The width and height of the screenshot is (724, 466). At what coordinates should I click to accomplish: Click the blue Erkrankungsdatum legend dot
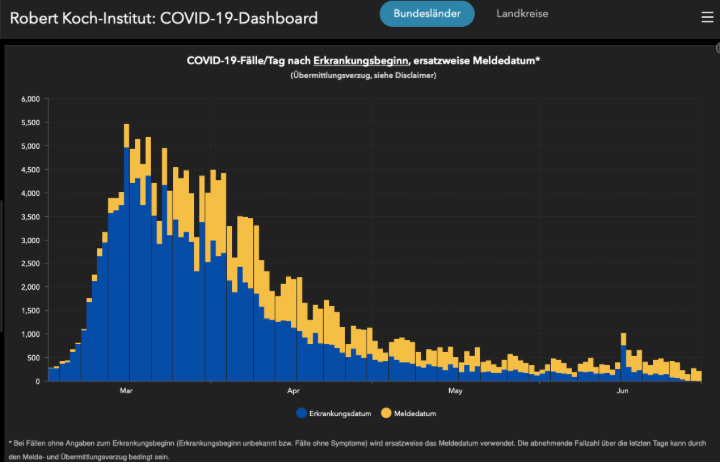[301, 413]
